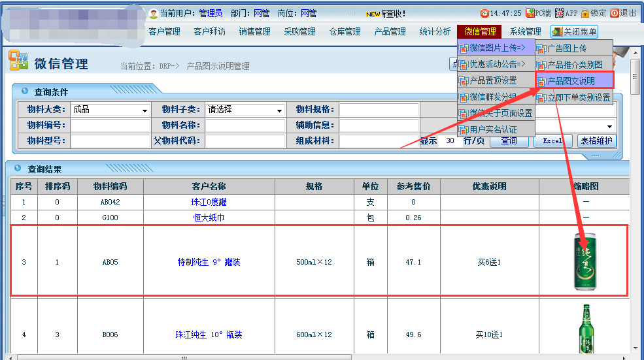644x360 pixels.
Task: Open the 特制纯生 9° 罐装 link
Action: pyautogui.click(x=209, y=262)
